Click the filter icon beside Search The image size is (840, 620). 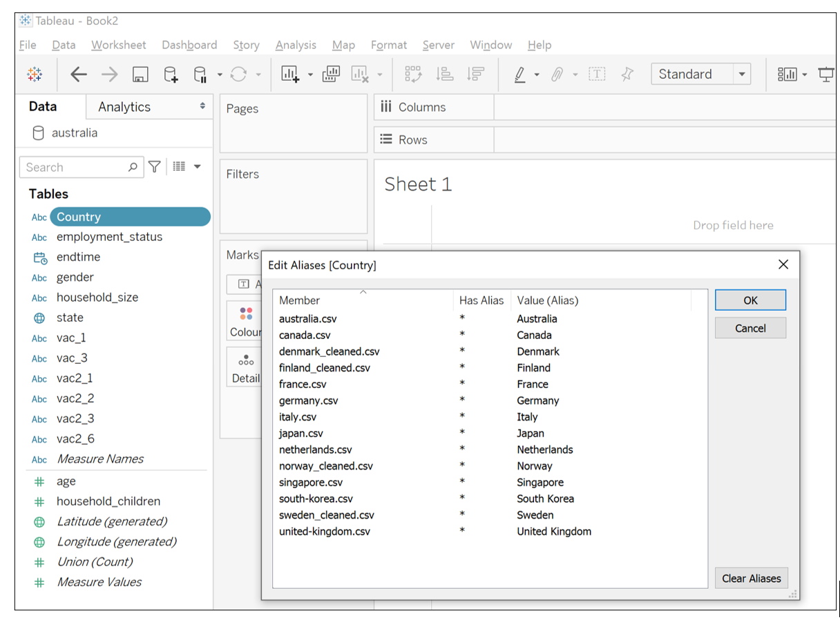click(155, 167)
